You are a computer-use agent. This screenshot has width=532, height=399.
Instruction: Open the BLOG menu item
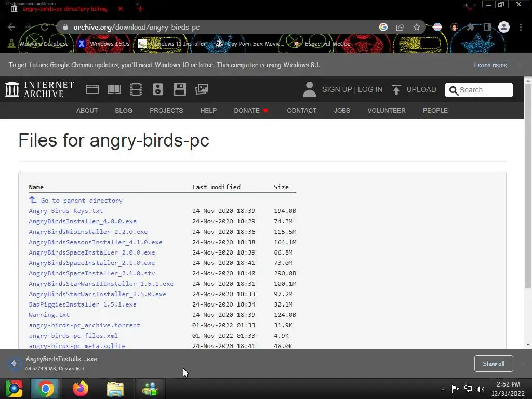124,111
